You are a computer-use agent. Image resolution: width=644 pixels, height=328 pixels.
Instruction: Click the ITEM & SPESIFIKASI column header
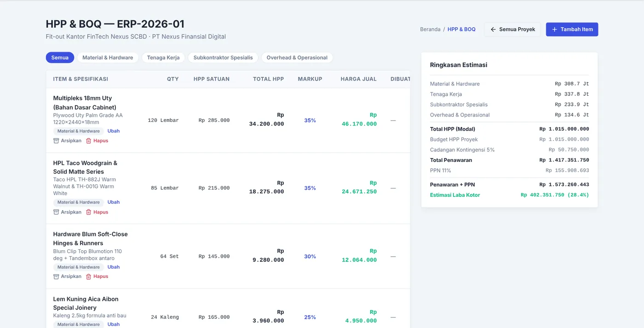tap(80, 79)
